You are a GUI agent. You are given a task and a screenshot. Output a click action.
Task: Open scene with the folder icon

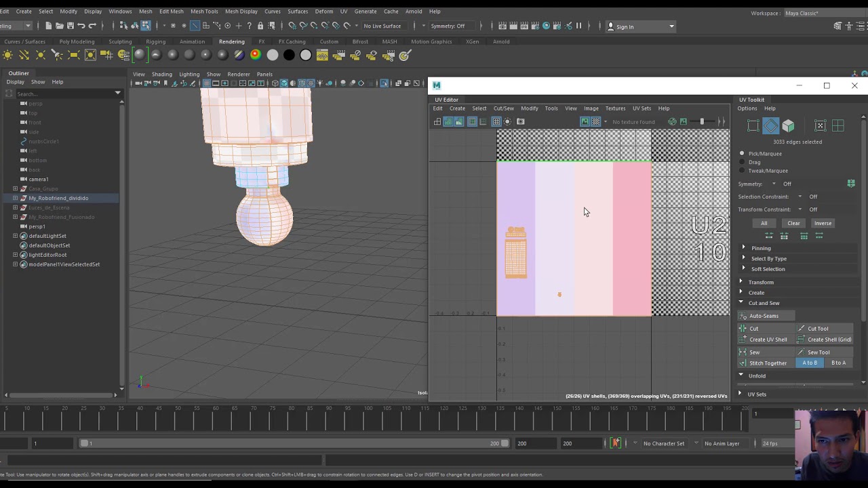[x=60, y=26]
